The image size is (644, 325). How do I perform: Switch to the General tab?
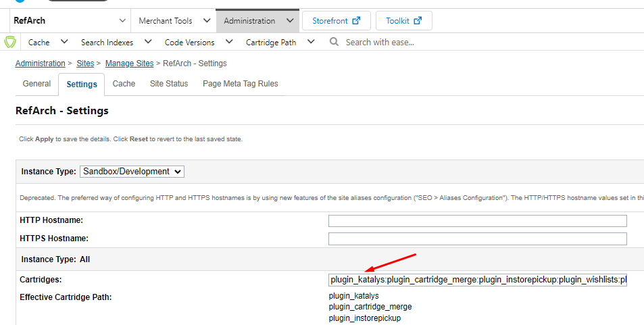point(36,84)
